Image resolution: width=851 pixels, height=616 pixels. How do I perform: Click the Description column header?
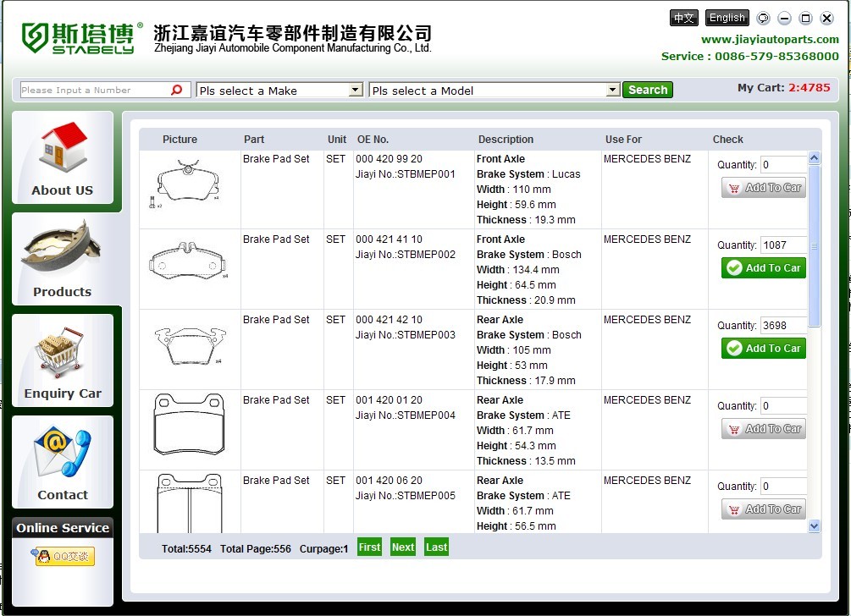pyautogui.click(x=506, y=140)
